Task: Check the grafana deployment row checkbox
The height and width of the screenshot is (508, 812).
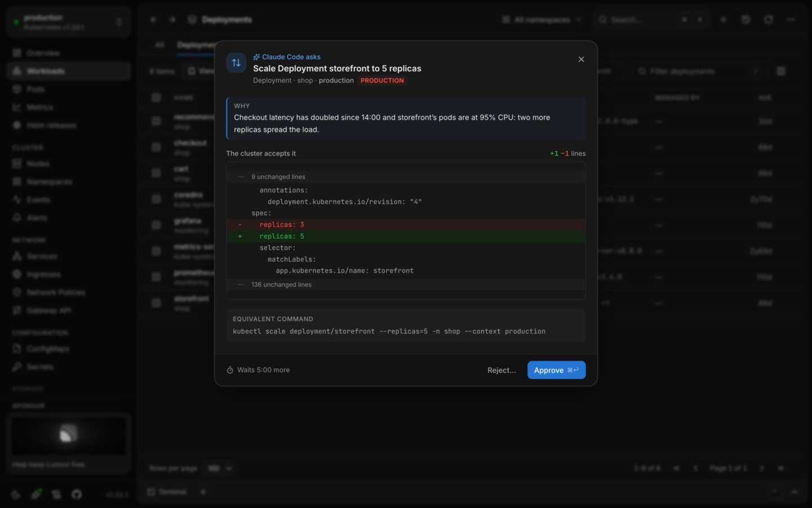Action: click(156, 225)
